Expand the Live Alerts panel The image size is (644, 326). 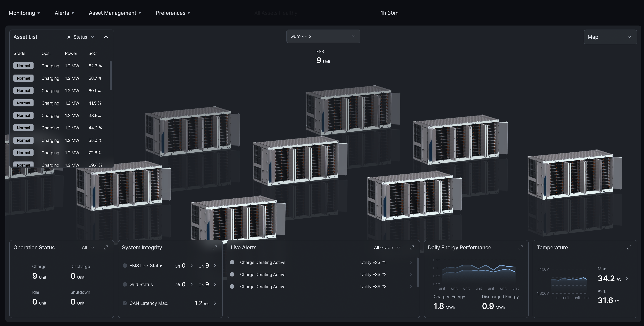coord(412,247)
